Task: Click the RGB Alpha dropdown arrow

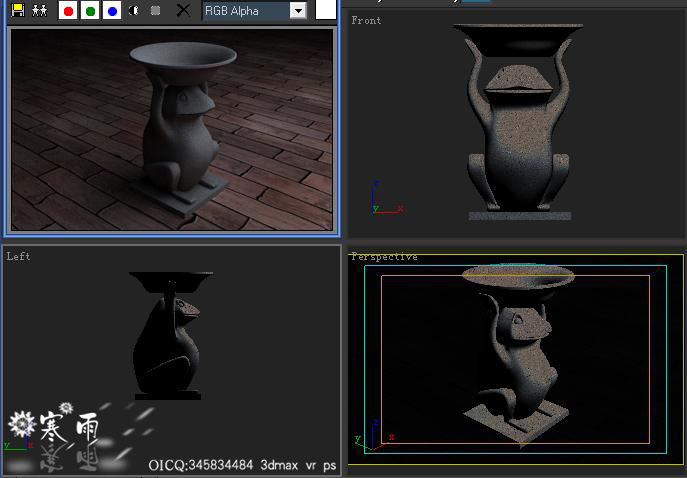Action: [298, 11]
